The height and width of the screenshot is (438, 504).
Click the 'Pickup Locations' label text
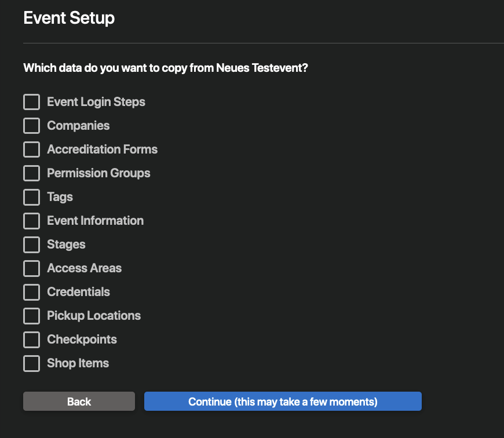[94, 316]
